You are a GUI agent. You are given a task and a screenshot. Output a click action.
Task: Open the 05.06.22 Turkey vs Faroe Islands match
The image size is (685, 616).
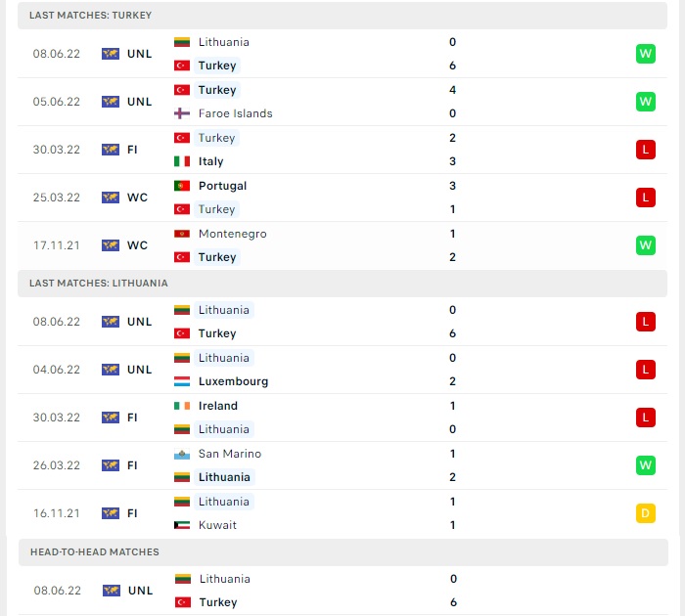point(342,102)
